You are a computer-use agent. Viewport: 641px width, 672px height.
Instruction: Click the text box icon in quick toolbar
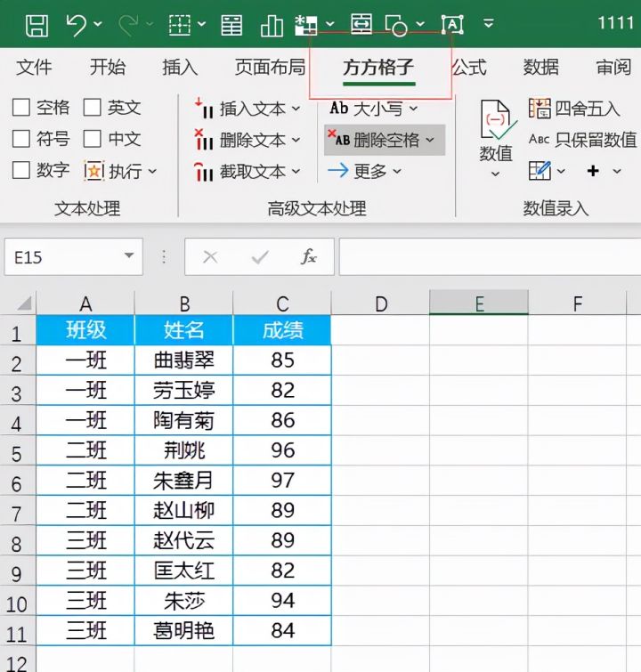(x=452, y=24)
